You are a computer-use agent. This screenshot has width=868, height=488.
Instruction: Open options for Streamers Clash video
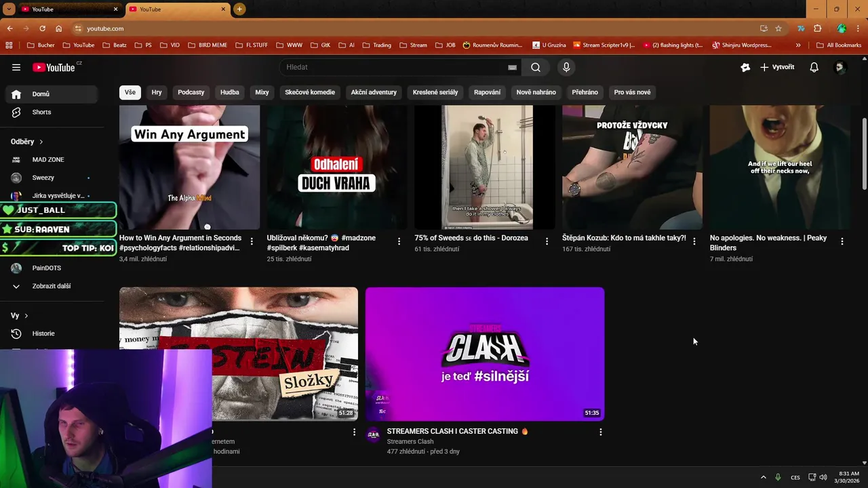[x=600, y=432]
